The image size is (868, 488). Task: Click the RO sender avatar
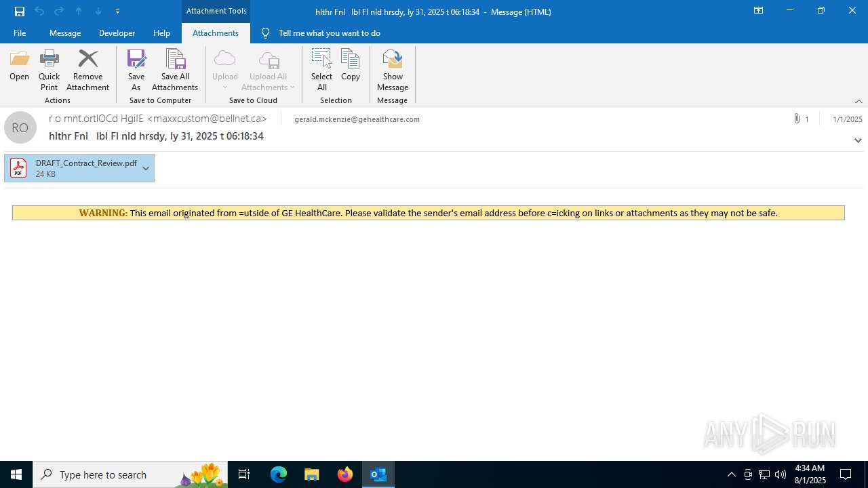(x=20, y=127)
